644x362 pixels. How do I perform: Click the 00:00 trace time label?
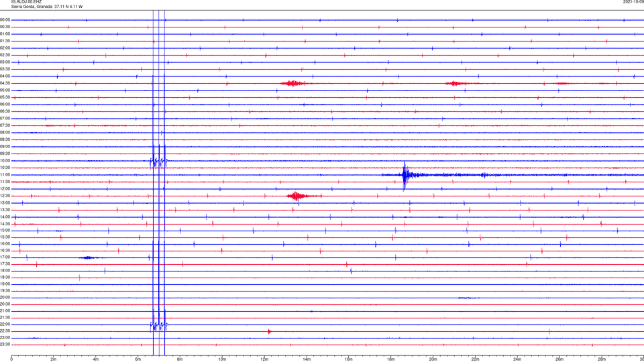pos(5,19)
